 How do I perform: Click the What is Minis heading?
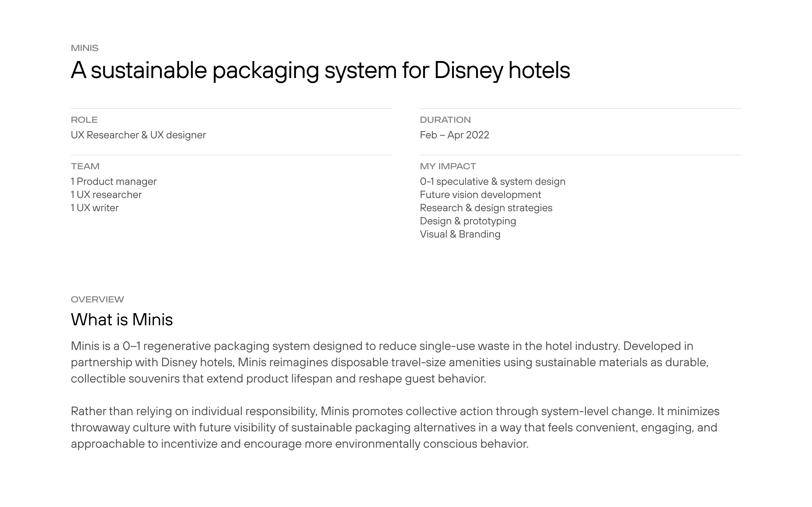click(122, 319)
